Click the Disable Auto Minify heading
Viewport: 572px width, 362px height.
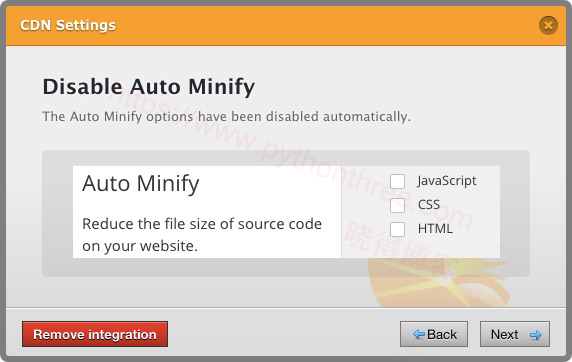pyautogui.click(x=148, y=87)
